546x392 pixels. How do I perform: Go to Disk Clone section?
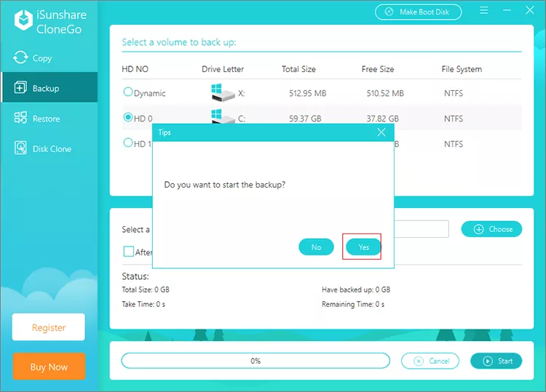(x=49, y=148)
